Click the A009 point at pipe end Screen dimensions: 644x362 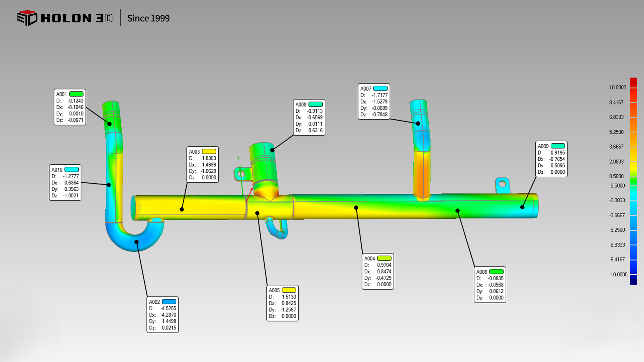(522, 207)
